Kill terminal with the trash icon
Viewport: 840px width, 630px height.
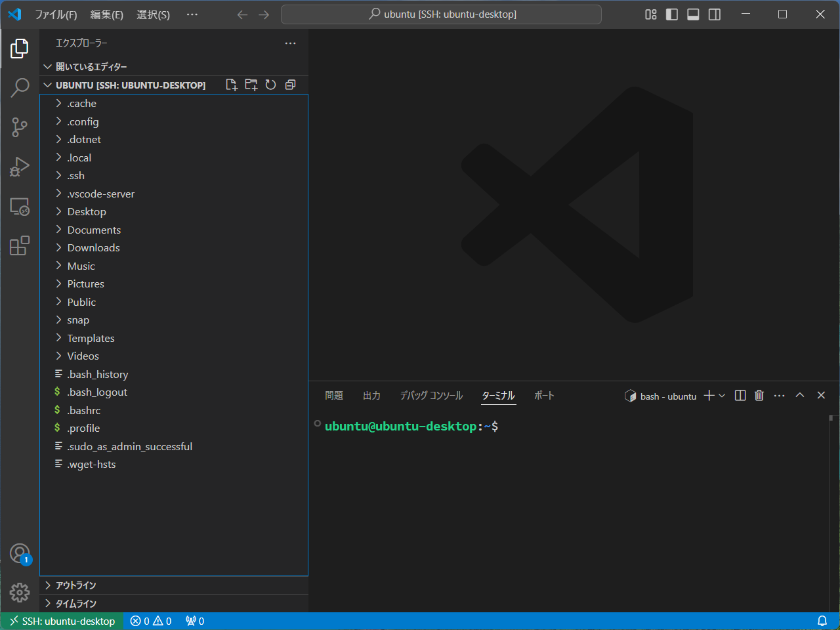pos(759,395)
